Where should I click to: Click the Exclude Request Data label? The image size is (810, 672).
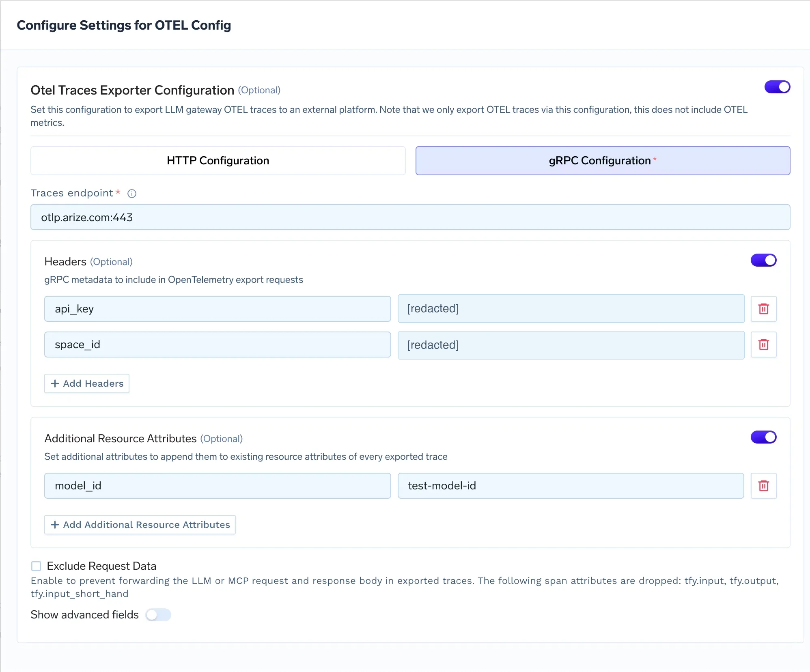101,566
